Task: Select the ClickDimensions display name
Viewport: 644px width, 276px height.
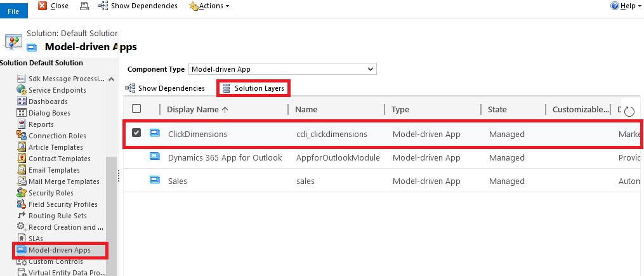Action: point(197,135)
